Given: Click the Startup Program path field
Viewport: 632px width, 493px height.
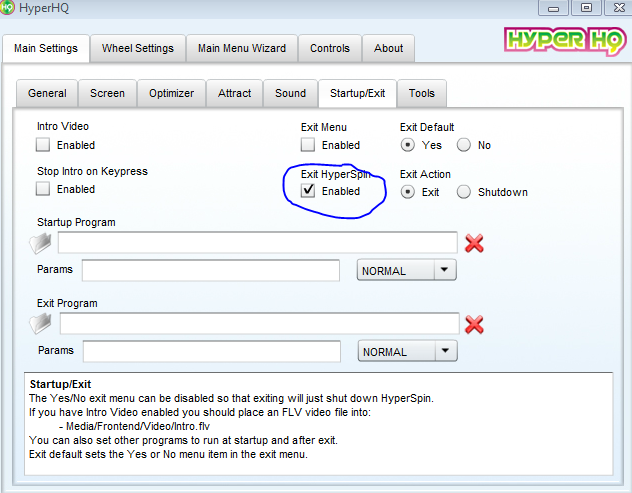Looking at the screenshot, I should click(x=257, y=243).
